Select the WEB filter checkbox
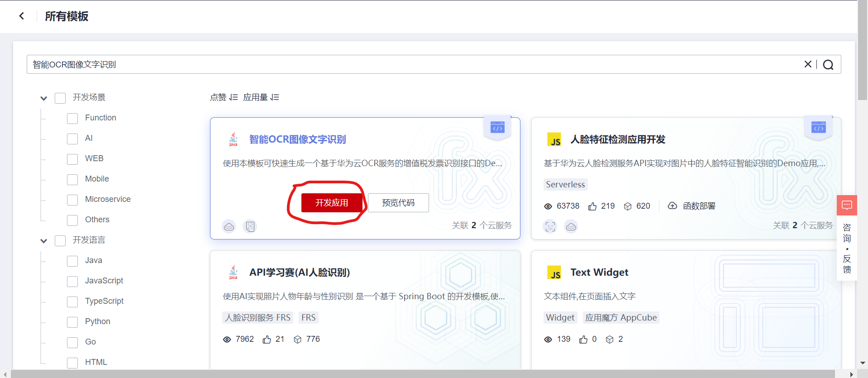Screen dimensions: 868x378 [x=72, y=159]
